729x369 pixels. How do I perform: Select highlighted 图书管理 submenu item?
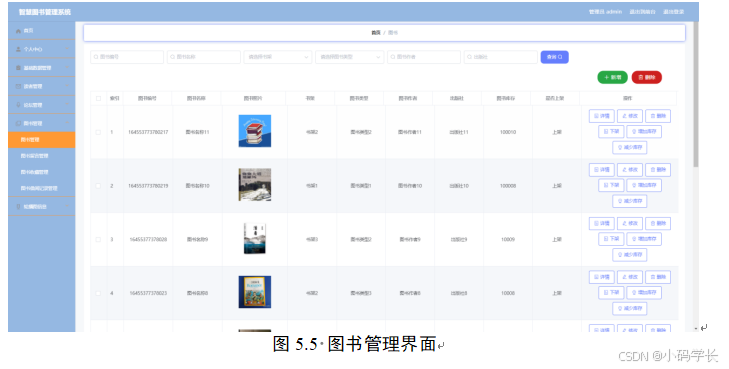pos(41,140)
